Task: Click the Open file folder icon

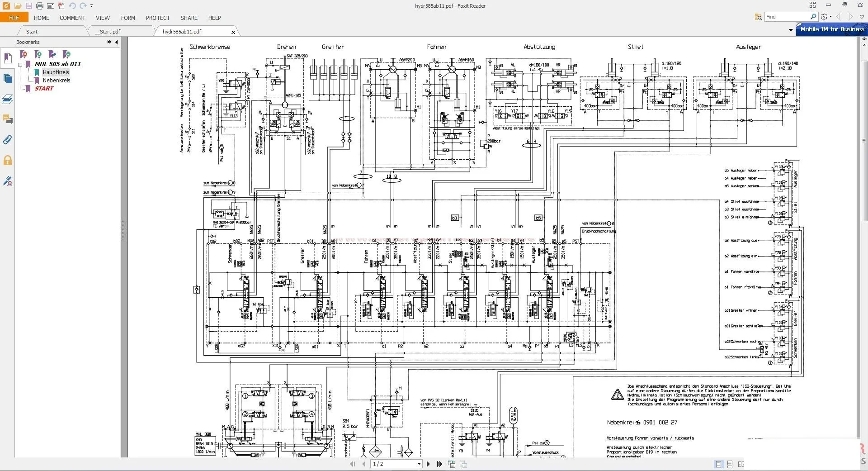Action: (x=18, y=6)
